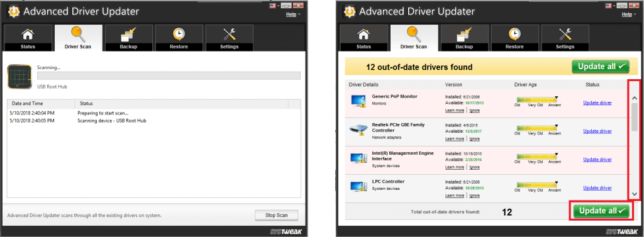
Task: Click the driver list scrollbar down arrow
Action: [635, 194]
